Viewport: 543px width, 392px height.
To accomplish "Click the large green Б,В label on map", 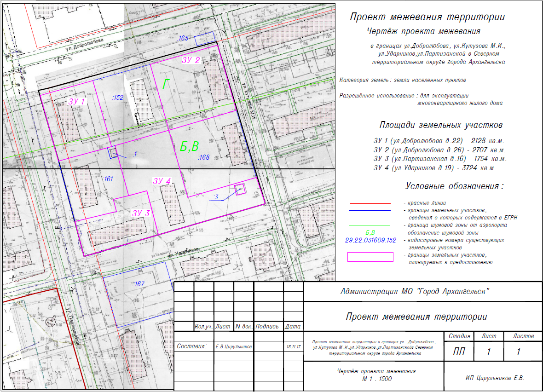I will point(189,147).
